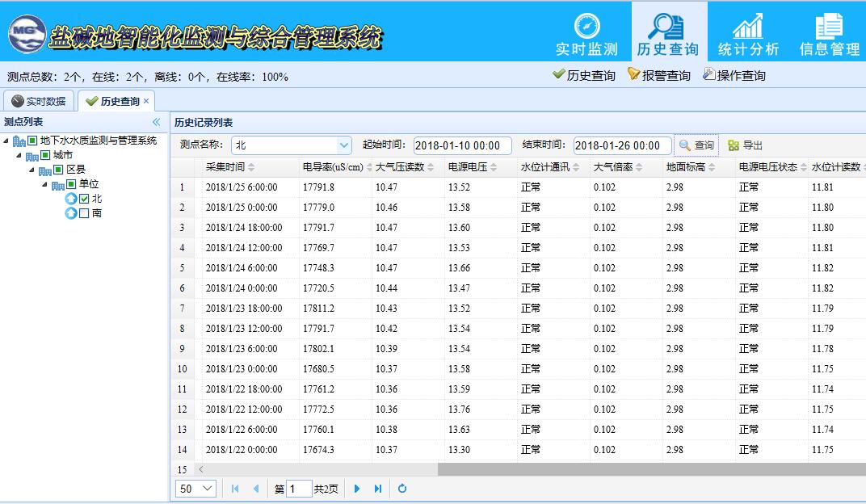Click the building icon next to 区县
This screenshot has width=866, height=504.
point(44,170)
